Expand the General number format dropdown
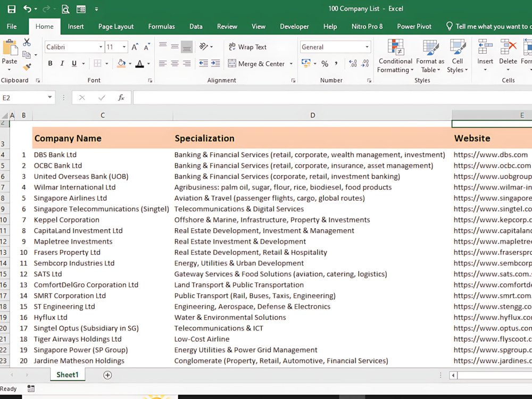This screenshot has height=399, width=532. tap(367, 47)
